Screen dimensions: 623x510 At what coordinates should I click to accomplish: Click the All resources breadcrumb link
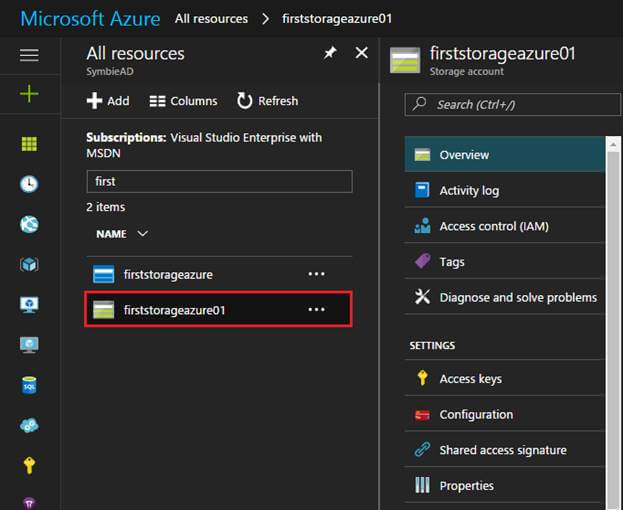coord(211,19)
